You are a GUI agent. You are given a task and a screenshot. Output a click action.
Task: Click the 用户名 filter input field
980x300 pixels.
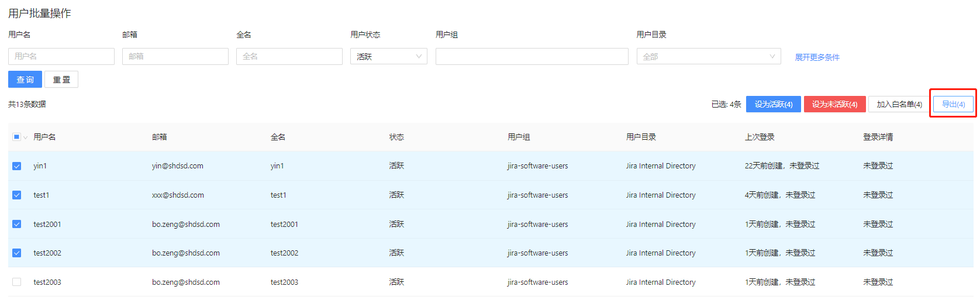coord(61,57)
